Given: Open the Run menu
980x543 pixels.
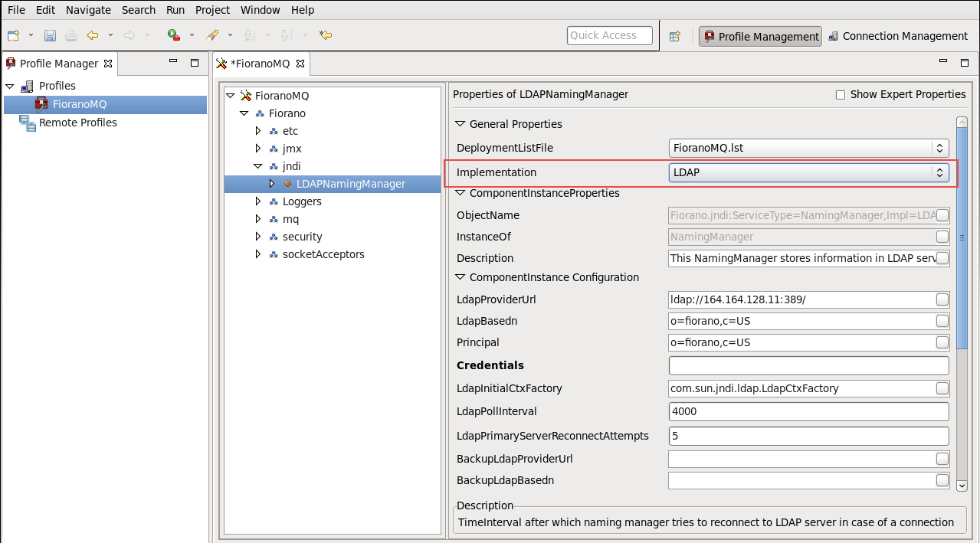Looking at the screenshot, I should 175,10.
